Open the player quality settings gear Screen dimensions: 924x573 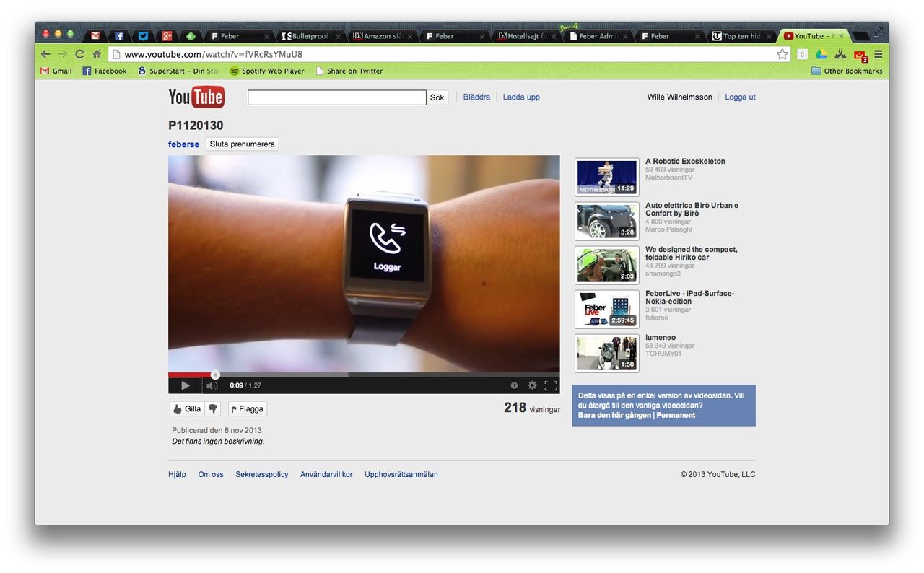[x=532, y=385]
